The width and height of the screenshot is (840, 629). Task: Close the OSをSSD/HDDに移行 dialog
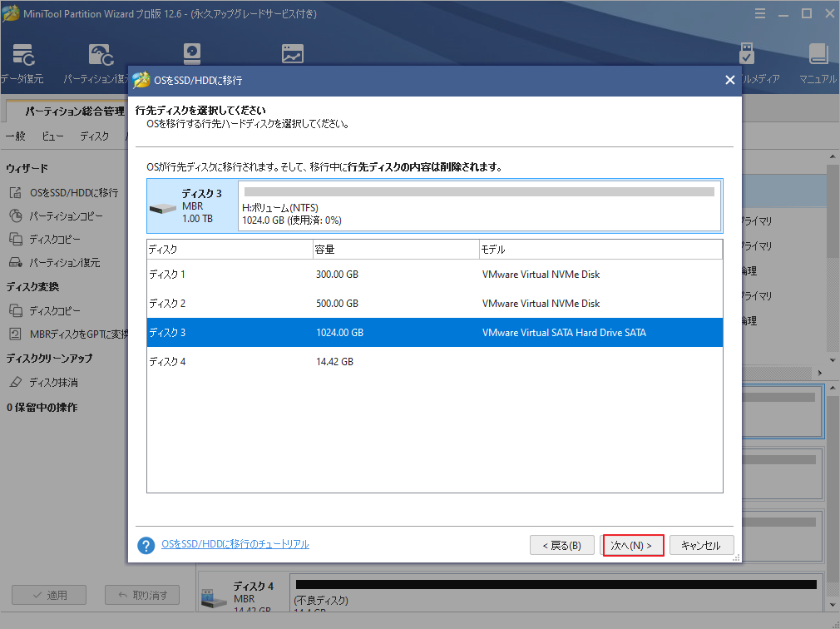[x=729, y=80]
